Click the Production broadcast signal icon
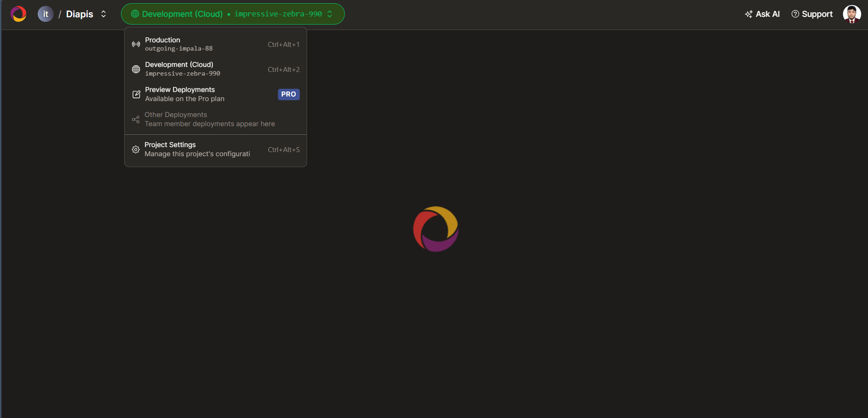 (x=136, y=44)
